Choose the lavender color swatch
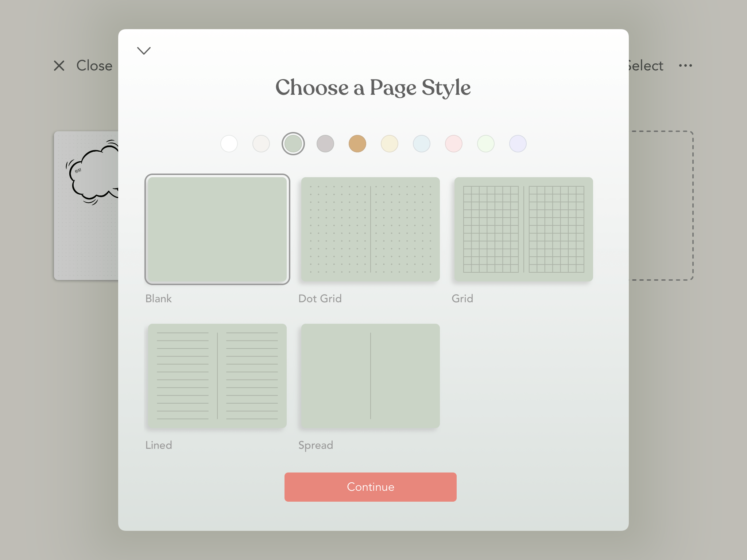 (x=518, y=144)
